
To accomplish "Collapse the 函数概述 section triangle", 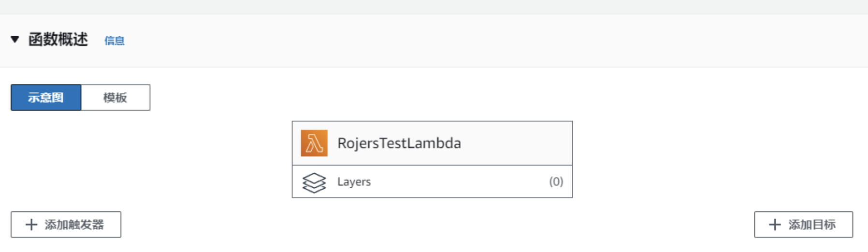I will [15, 40].
